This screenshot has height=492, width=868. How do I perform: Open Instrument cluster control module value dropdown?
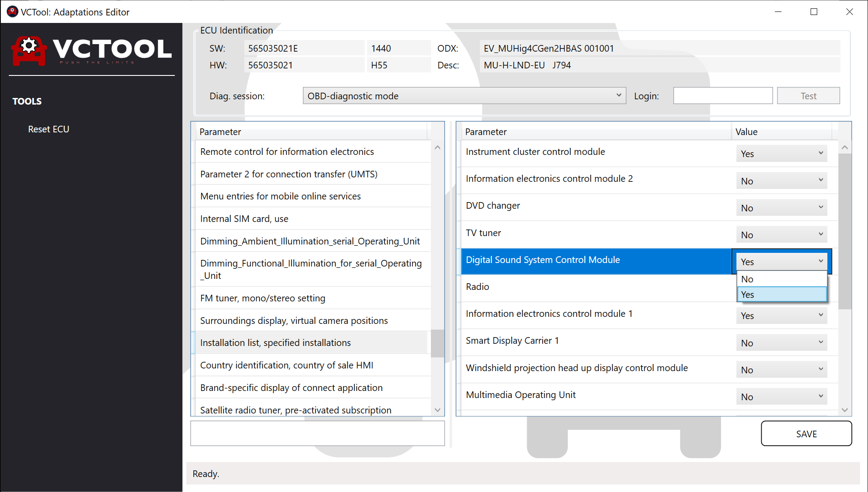781,154
